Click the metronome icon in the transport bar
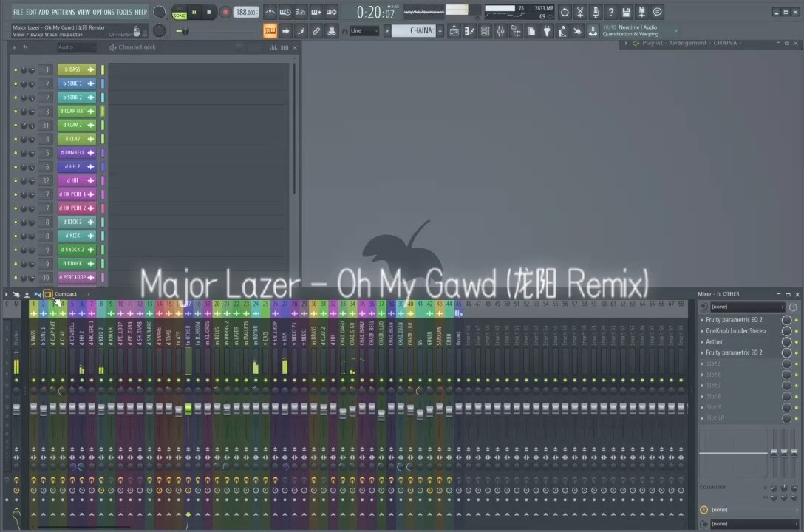804x532 pixels. 270,12
